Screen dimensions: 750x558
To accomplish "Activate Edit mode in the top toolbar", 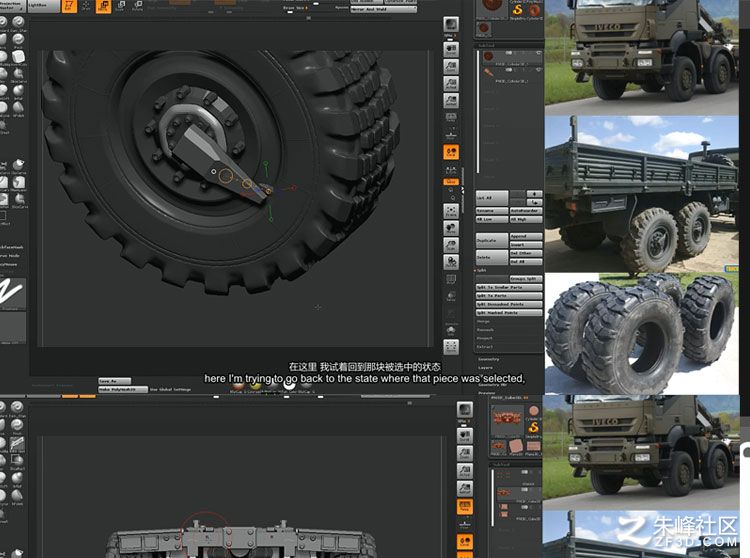I will click(x=69, y=6).
